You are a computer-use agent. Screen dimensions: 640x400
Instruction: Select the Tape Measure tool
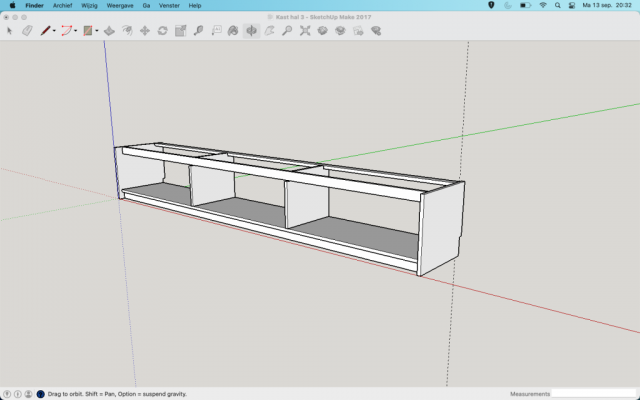198,31
